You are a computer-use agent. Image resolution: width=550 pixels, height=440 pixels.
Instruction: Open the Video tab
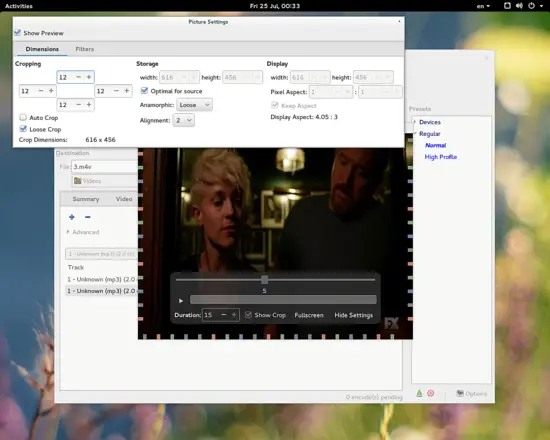pyautogui.click(x=124, y=199)
